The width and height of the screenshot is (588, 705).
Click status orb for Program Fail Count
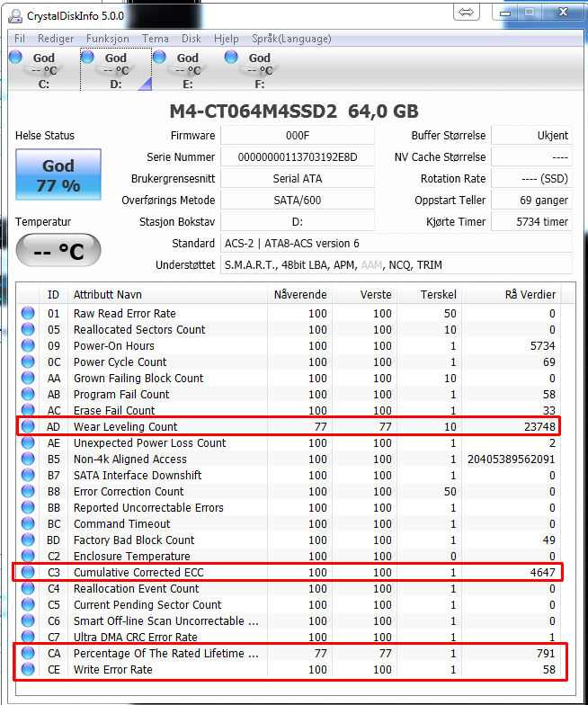(x=28, y=394)
